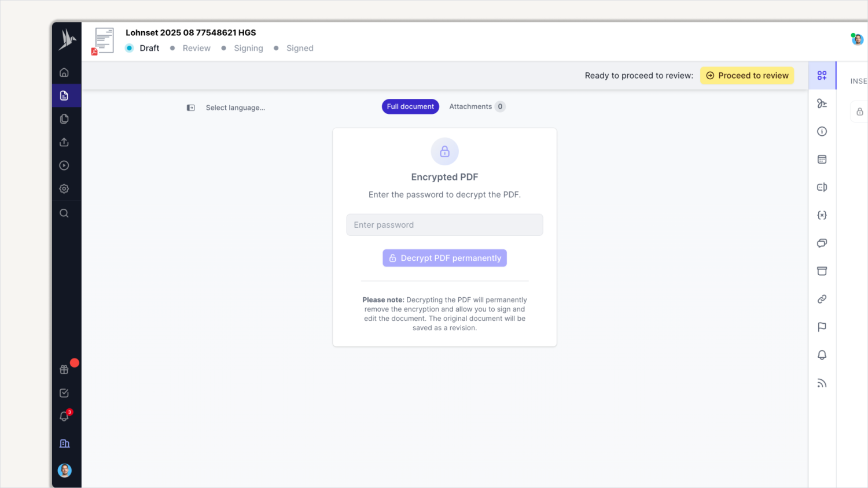Click Decrypt PDF permanently button
Screen dimensions: 868x488
(x=444, y=258)
